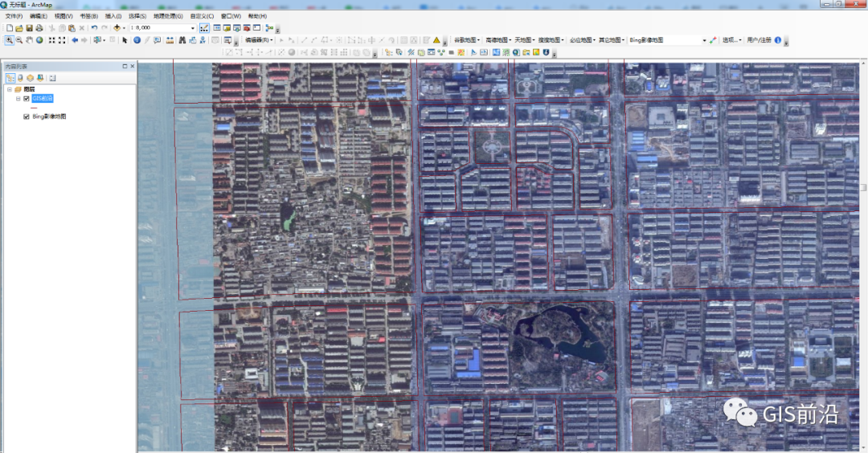Click the blue info icon after 用户/注册

click(778, 40)
